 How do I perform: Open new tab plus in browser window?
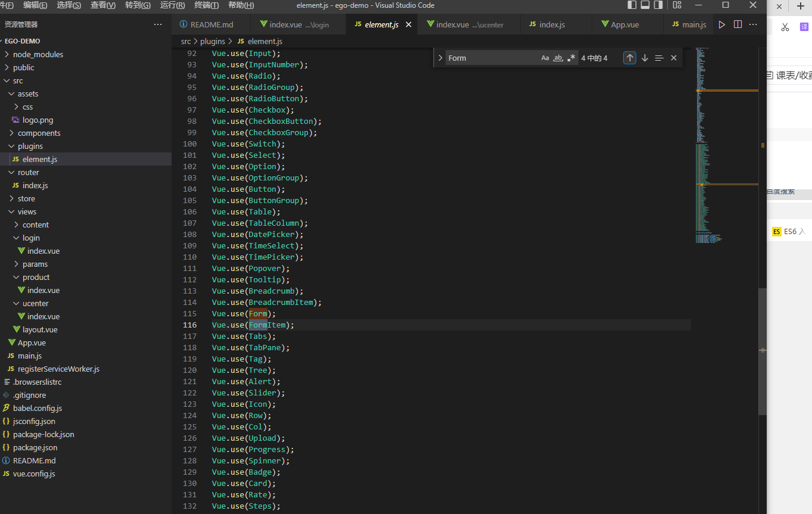800,5
